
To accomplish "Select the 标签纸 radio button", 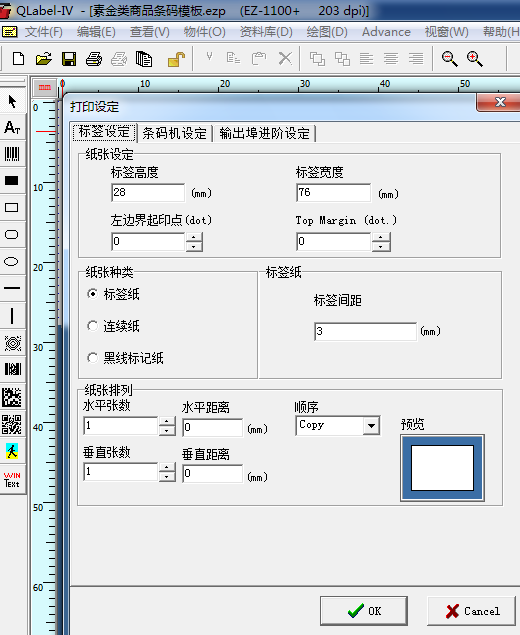I will click(x=93, y=294).
